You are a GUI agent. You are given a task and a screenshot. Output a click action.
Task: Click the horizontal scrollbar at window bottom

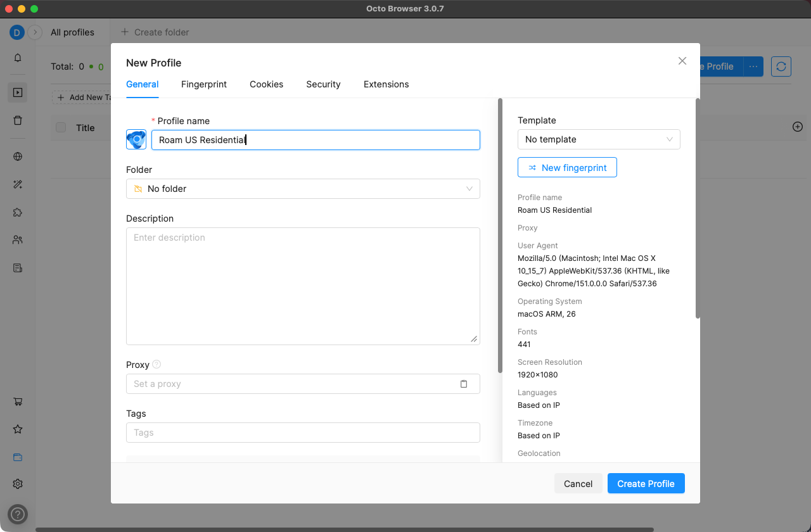(345, 529)
